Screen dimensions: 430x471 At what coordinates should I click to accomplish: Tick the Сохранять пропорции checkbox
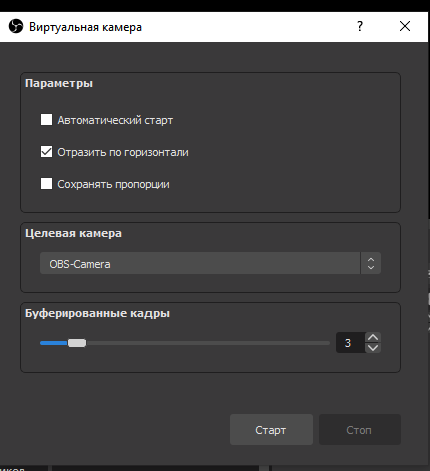pos(46,184)
